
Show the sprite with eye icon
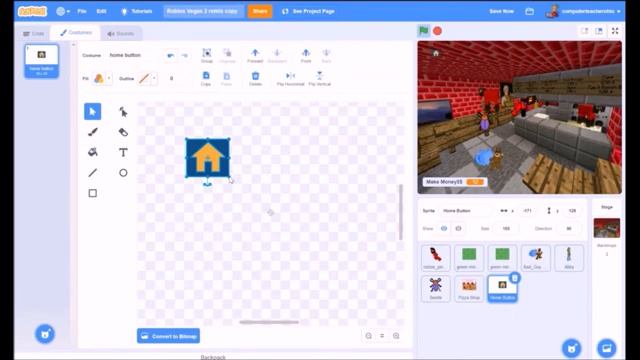coord(444,229)
